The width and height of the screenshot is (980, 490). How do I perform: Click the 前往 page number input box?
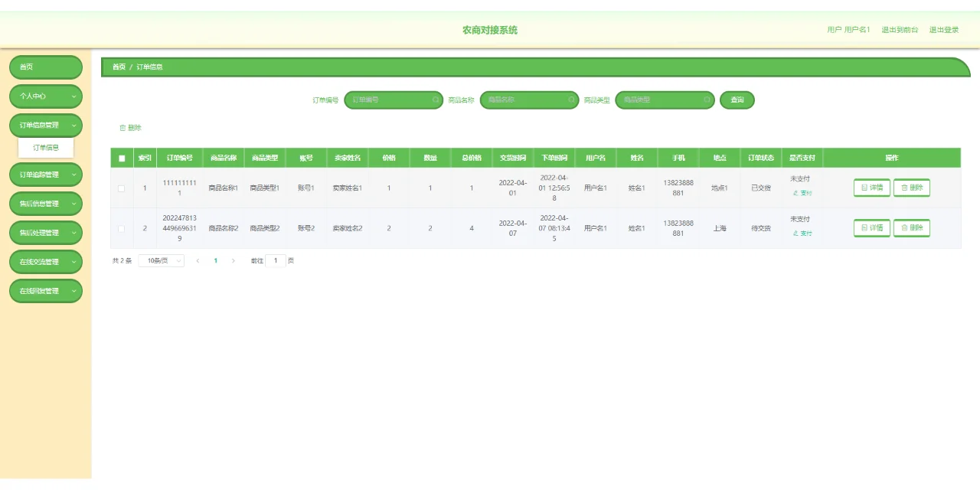(x=276, y=260)
